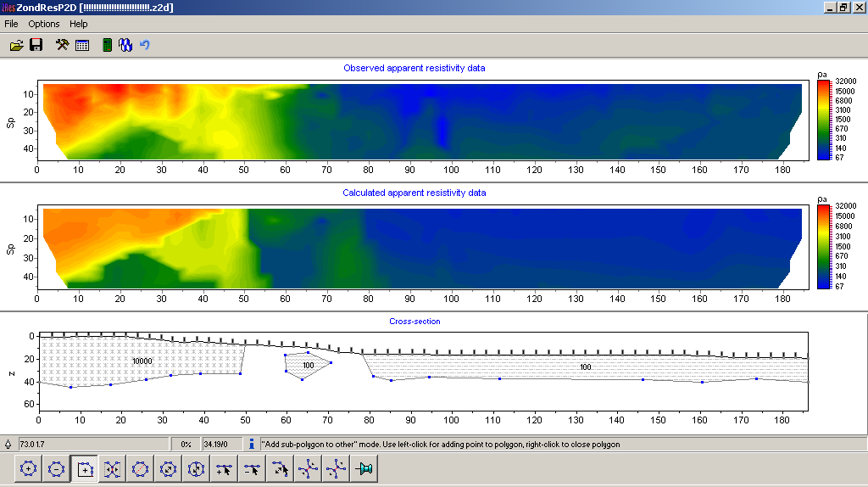
Task: Open the Help menu
Action: click(79, 24)
